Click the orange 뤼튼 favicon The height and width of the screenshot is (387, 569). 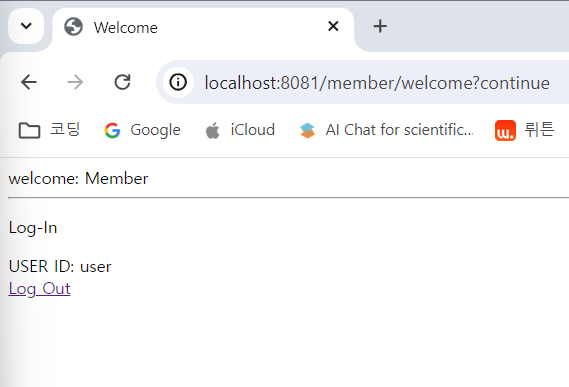point(505,130)
